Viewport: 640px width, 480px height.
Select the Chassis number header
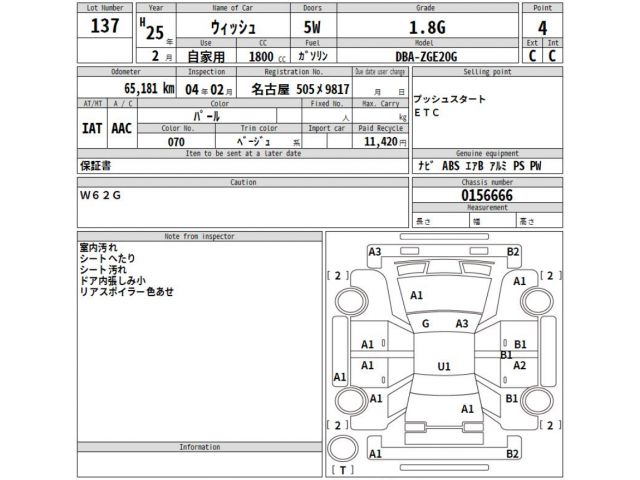click(x=487, y=182)
